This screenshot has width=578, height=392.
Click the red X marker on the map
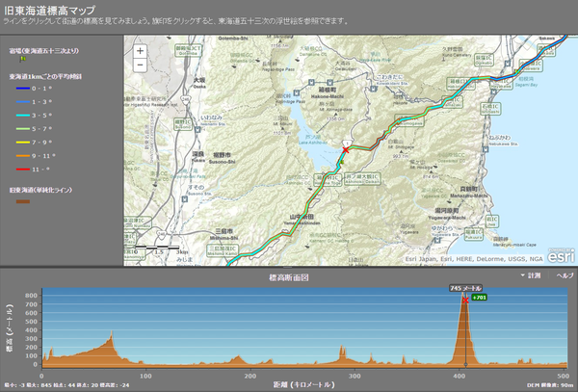point(346,150)
